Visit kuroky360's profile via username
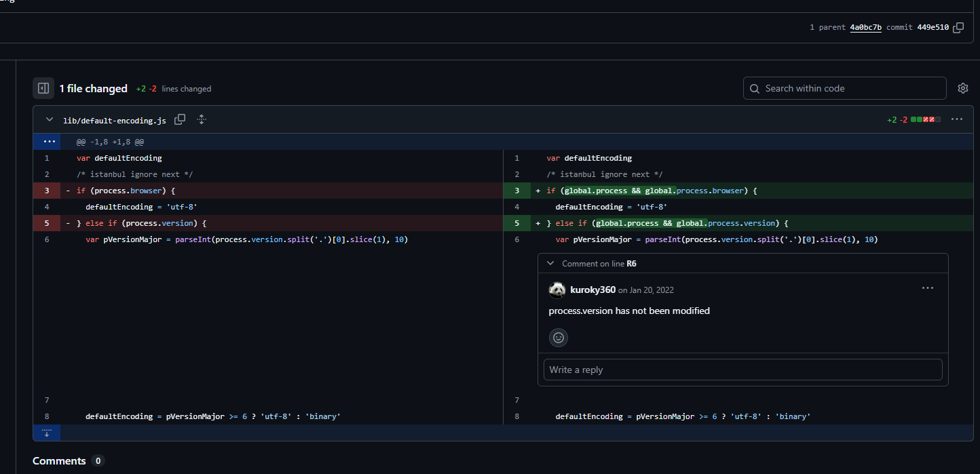Viewport: 980px width, 474px height. point(592,290)
